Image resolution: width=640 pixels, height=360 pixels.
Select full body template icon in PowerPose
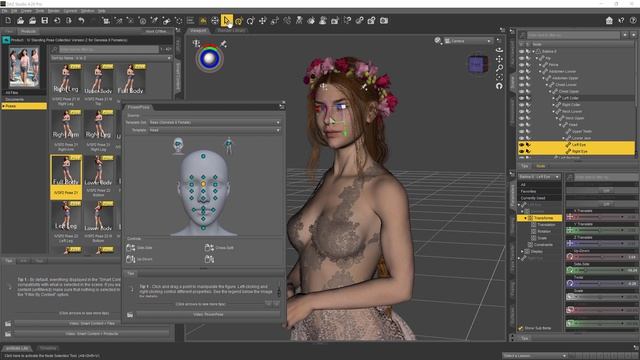tap(229, 146)
